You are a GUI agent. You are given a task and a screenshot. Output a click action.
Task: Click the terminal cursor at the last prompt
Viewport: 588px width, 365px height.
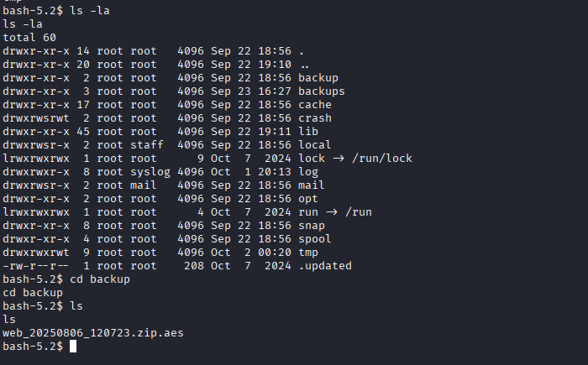click(x=73, y=347)
